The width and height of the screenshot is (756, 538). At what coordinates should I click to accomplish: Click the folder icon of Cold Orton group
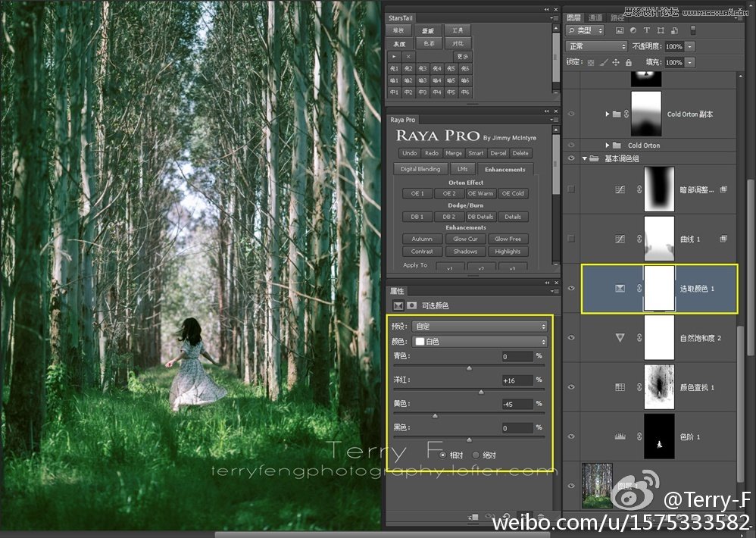(617, 145)
